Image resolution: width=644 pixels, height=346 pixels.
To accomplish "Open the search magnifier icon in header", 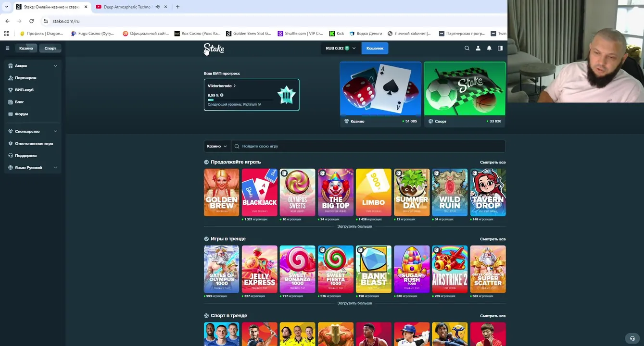I will (467, 48).
